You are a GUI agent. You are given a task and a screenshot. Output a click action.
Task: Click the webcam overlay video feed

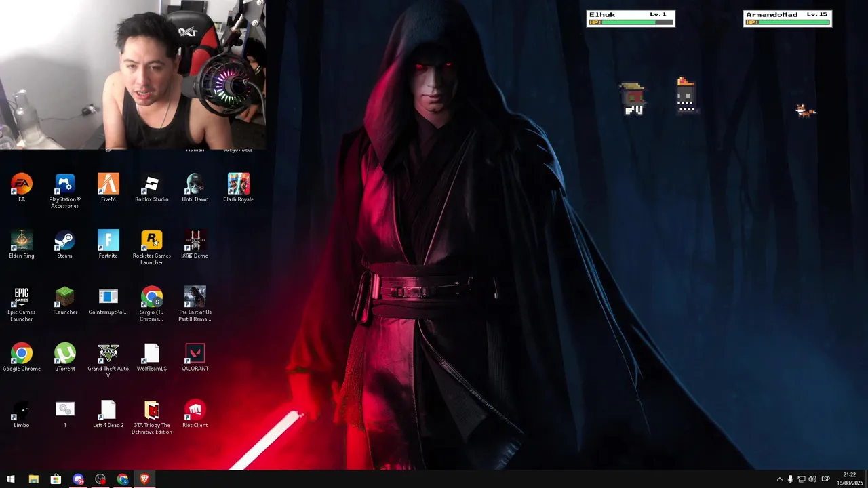(133, 75)
